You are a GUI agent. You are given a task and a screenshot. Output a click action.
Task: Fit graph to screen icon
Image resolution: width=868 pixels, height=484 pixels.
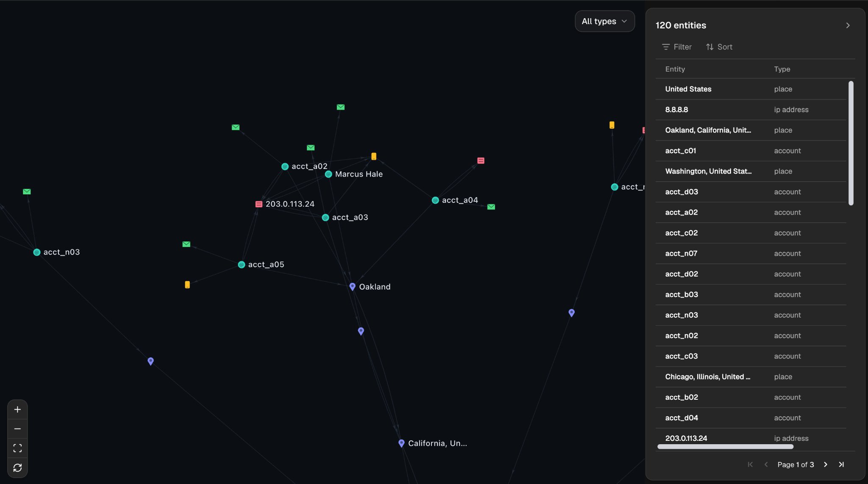pyautogui.click(x=17, y=448)
